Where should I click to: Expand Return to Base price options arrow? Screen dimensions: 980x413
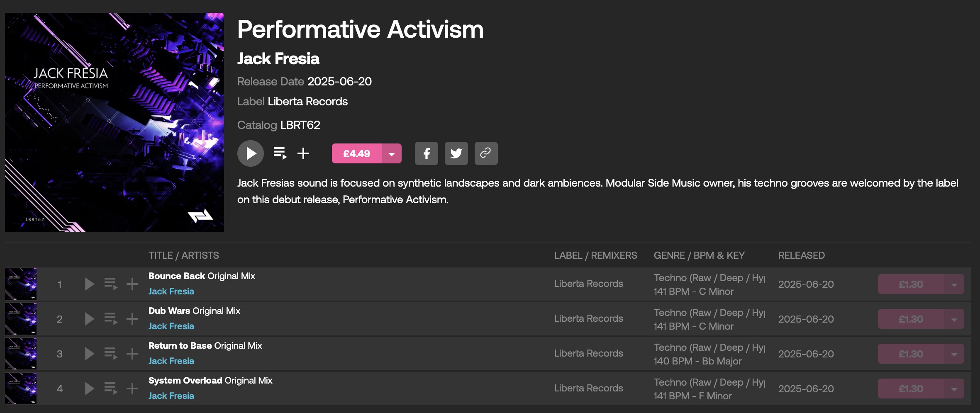954,354
